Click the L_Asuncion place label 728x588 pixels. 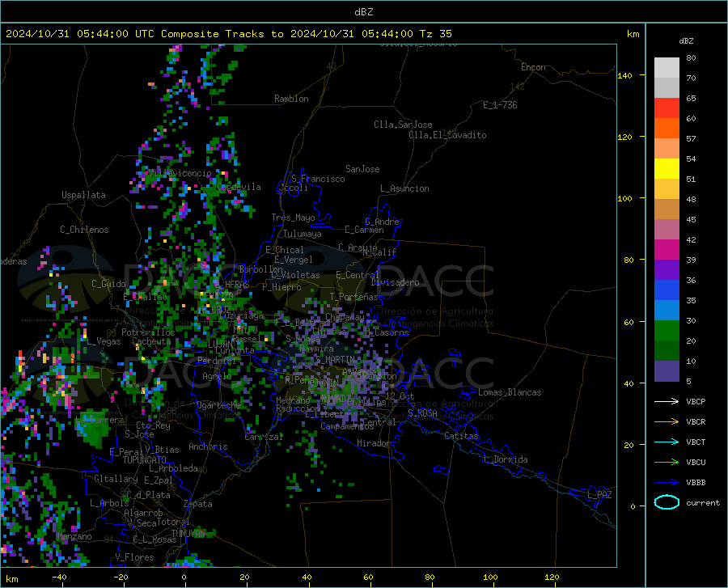(404, 188)
